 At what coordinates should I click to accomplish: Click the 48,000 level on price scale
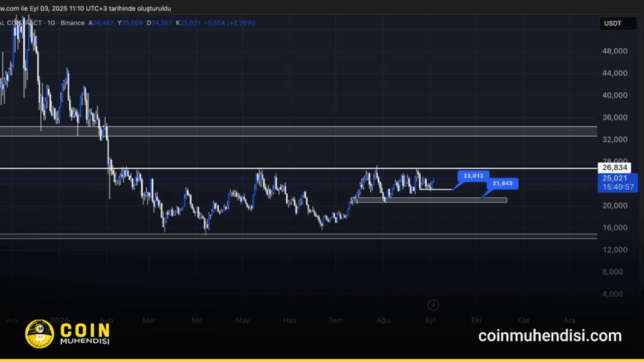tap(614, 51)
